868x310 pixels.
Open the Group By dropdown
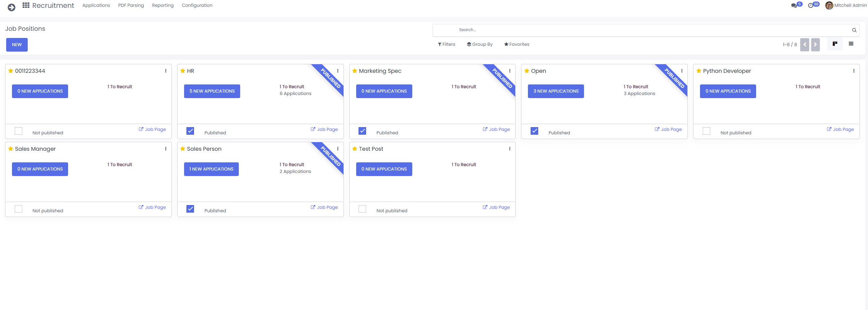tap(480, 44)
